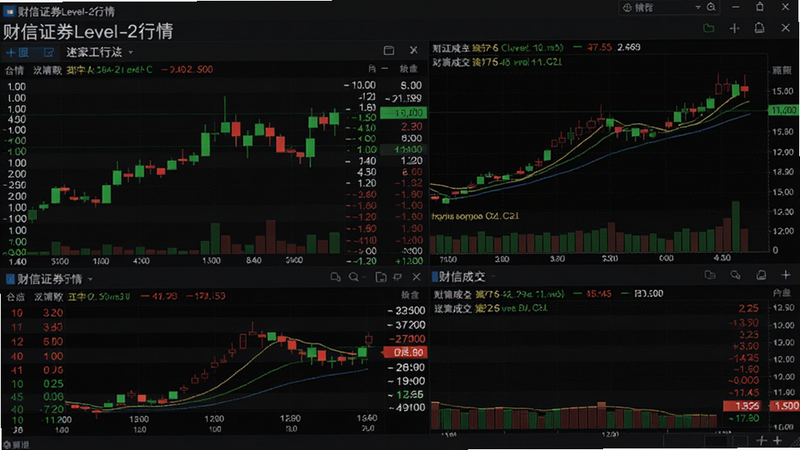
Task: Click the 合情 column header in top-left panel
Action: [x=14, y=70]
